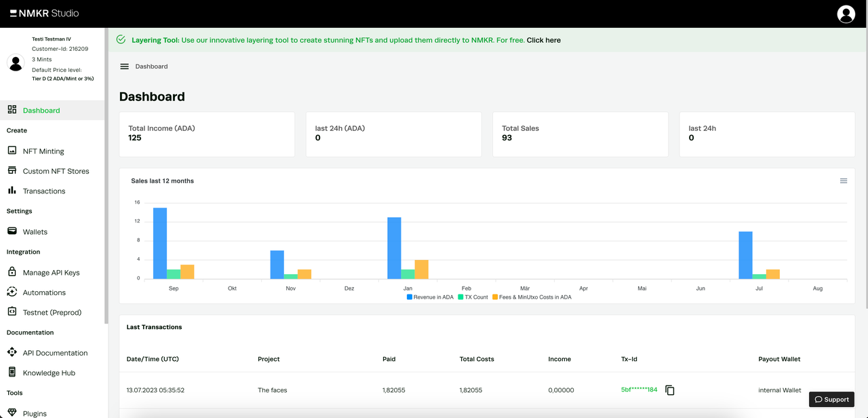Click the NFT Minting image icon

(x=12, y=151)
